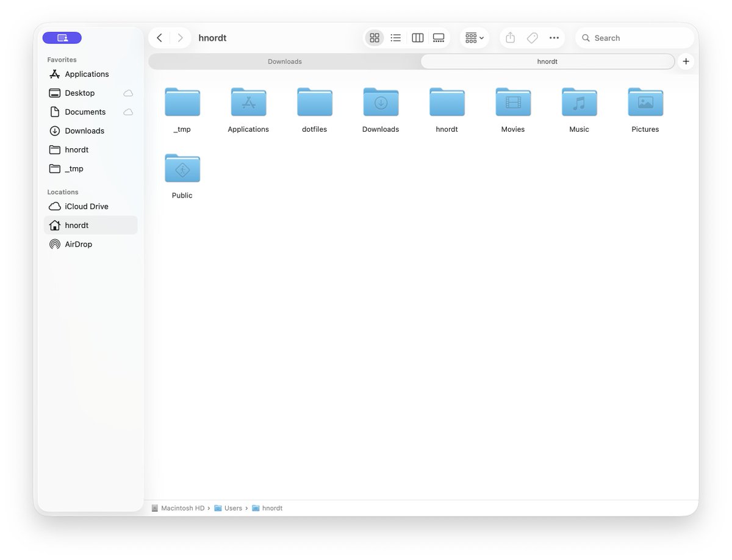Switch to gallery view
732x560 pixels.
click(439, 38)
